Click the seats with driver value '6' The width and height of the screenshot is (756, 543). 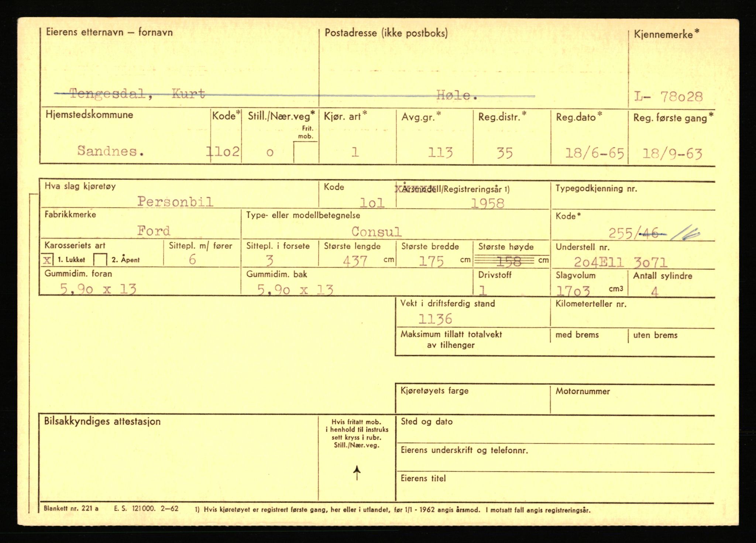click(192, 260)
